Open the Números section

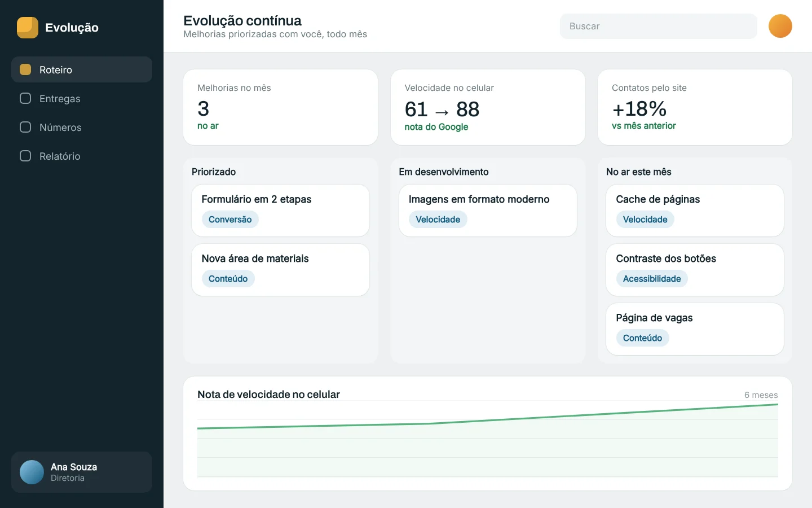pos(82,127)
